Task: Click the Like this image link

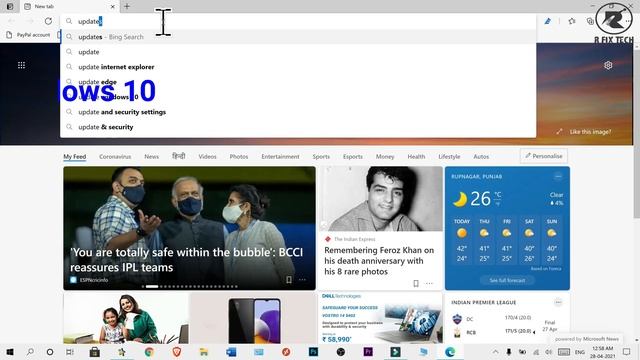Action: tap(590, 131)
